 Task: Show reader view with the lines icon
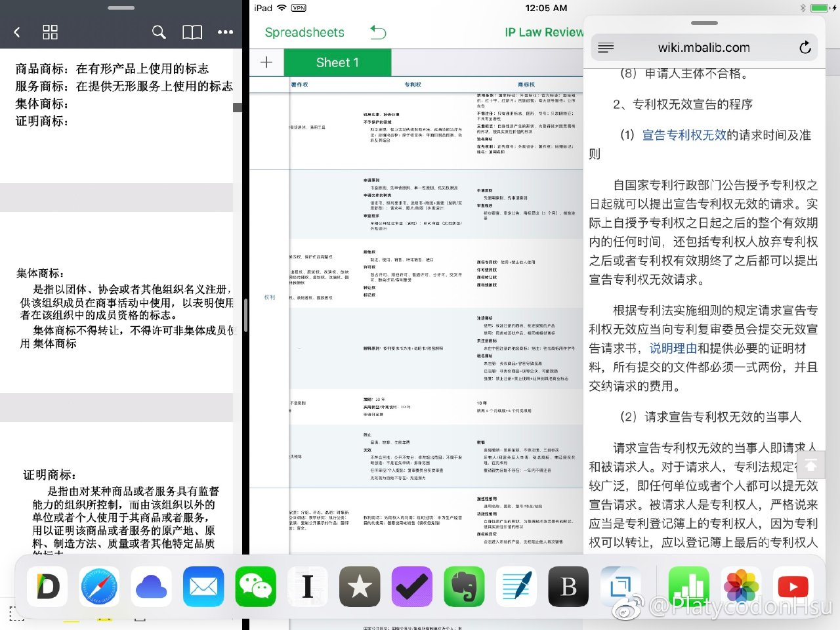click(x=606, y=47)
